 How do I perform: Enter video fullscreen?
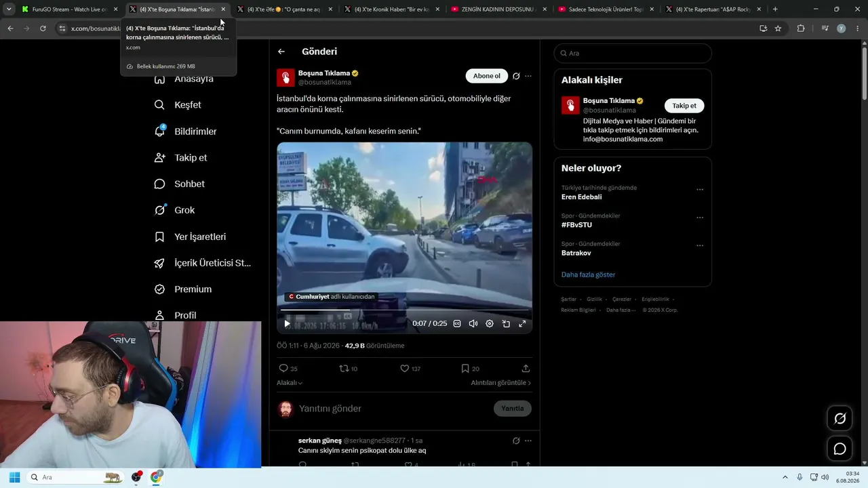522,324
